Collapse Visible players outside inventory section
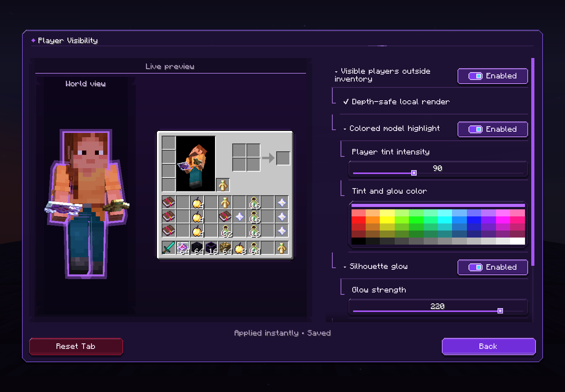 [x=336, y=72]
